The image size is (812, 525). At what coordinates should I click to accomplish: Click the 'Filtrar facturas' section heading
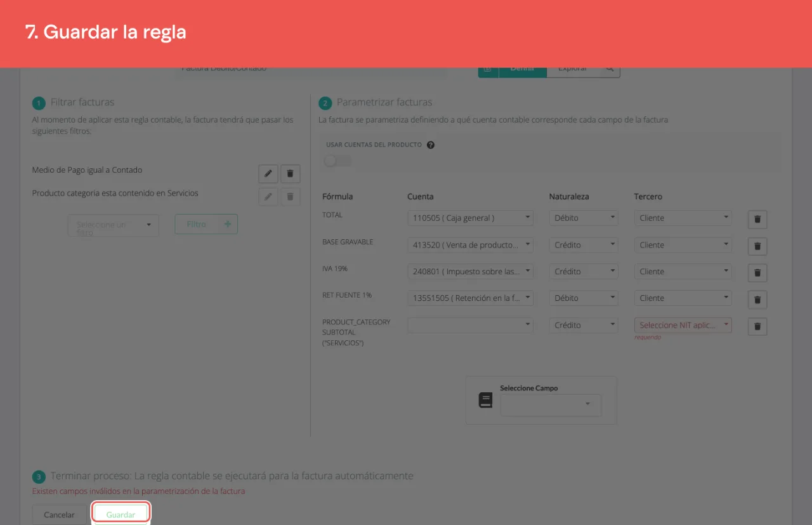82,102
